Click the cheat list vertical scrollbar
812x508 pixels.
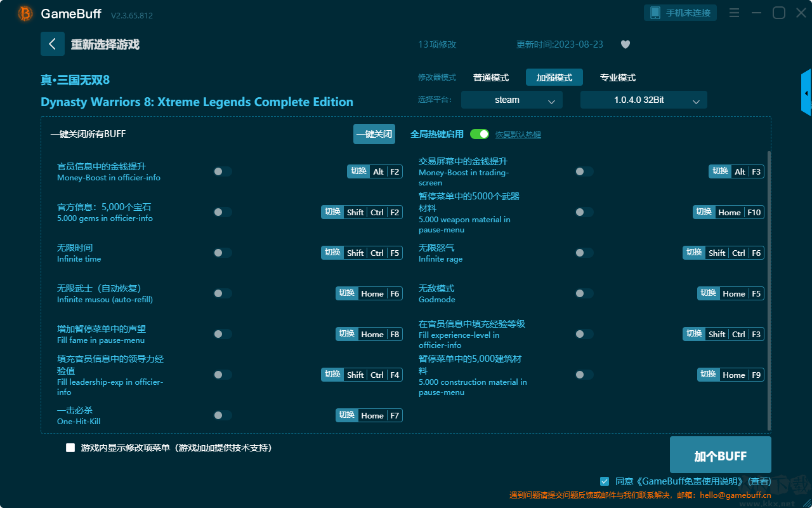(769, 291)
